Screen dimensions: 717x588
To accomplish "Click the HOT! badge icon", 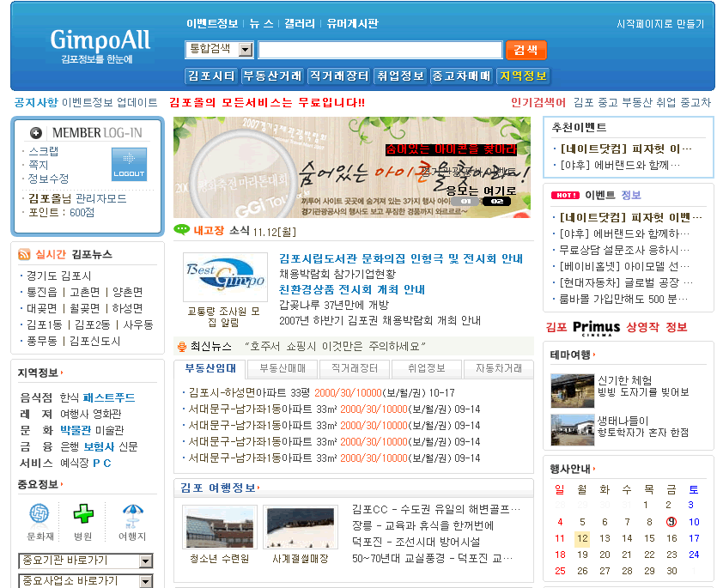I will tap(565, 195).
